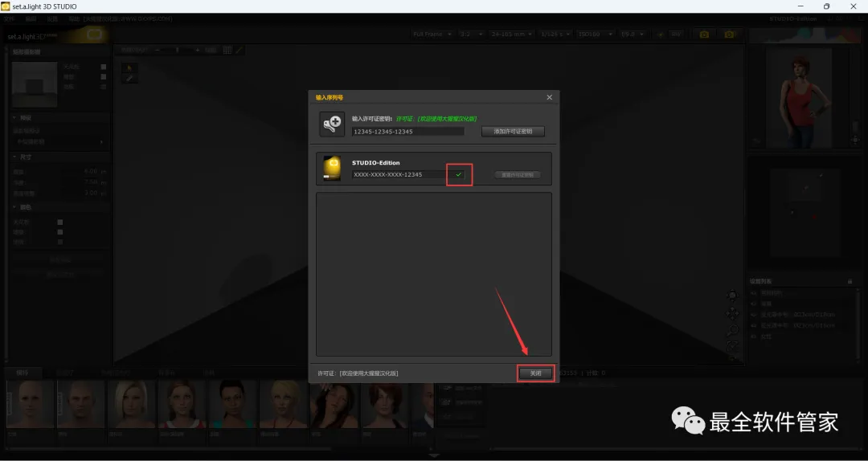Minimize the set.a.light 3D STUDIO window
868x461 pixels.
[800, 6]
